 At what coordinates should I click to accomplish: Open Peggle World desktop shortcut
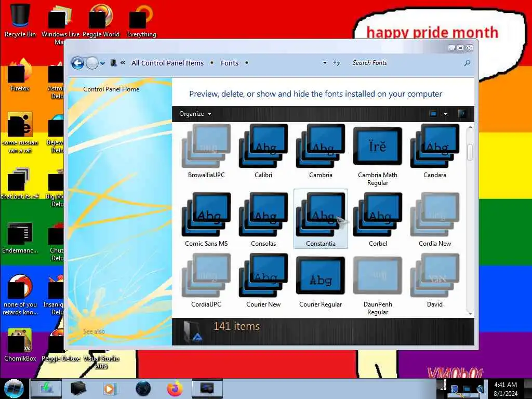tap(101, 20)
